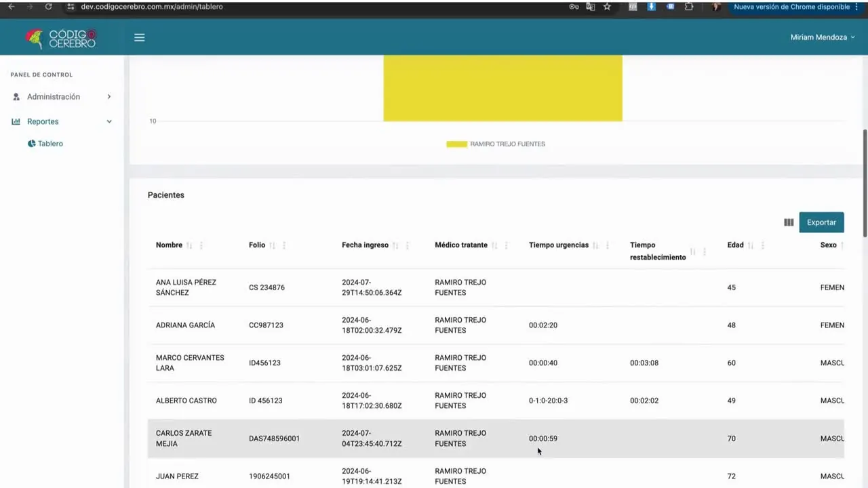Click JUAN PEREZ name cell

pos(177,476)
